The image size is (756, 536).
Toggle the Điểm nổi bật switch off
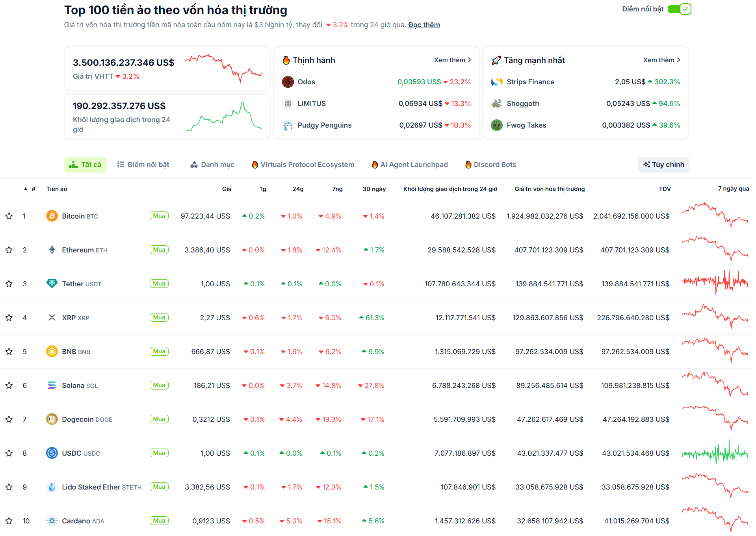pos(679,9)
